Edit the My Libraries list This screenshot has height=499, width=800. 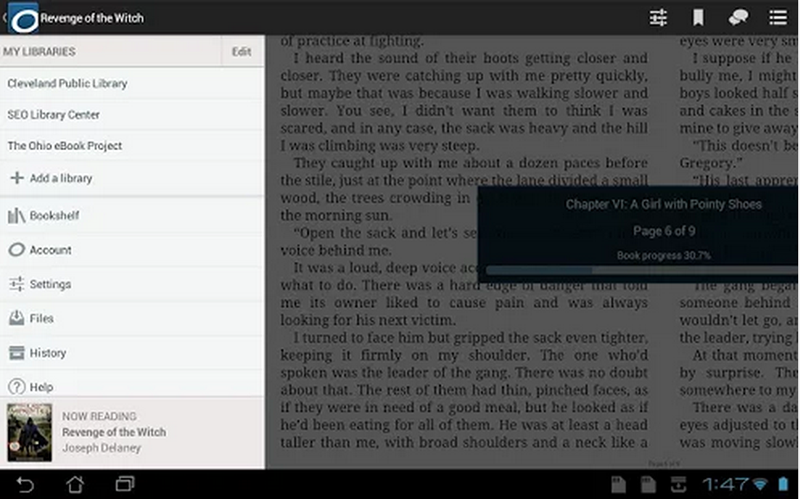(241, 52)
